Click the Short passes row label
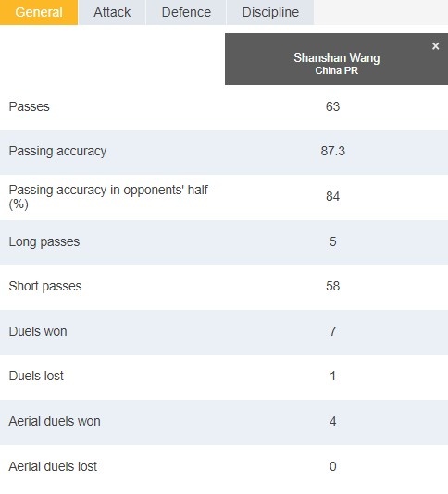The image size is (448, 494). click(45, 286)
